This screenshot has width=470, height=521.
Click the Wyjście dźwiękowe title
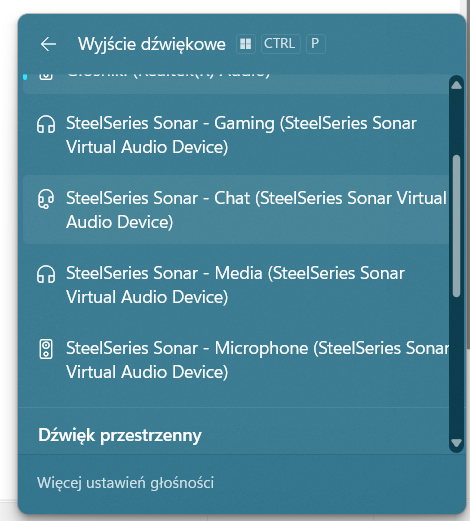tap(152, 45)
